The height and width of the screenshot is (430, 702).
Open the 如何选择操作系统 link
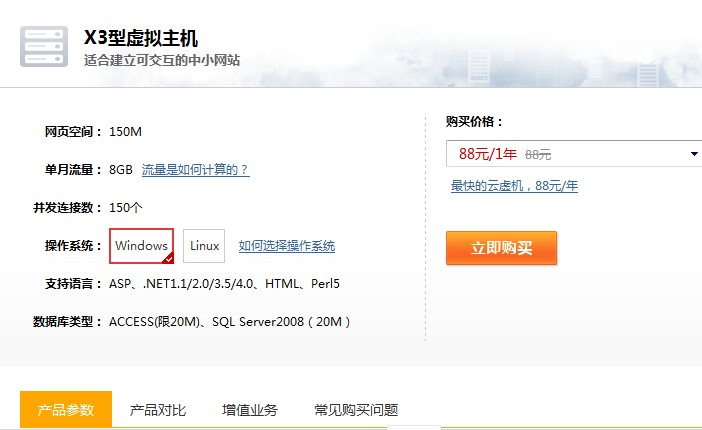pyautogui.click(x=287, y=246)
